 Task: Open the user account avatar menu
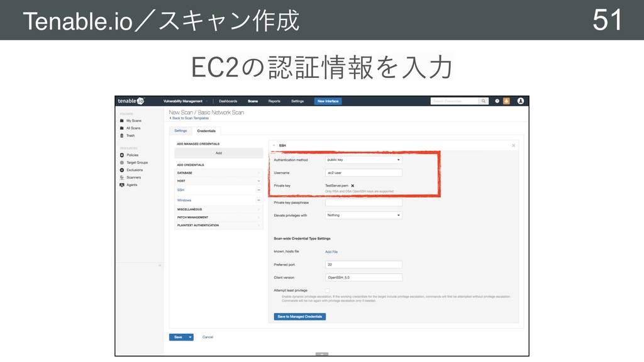pos(520,101)
